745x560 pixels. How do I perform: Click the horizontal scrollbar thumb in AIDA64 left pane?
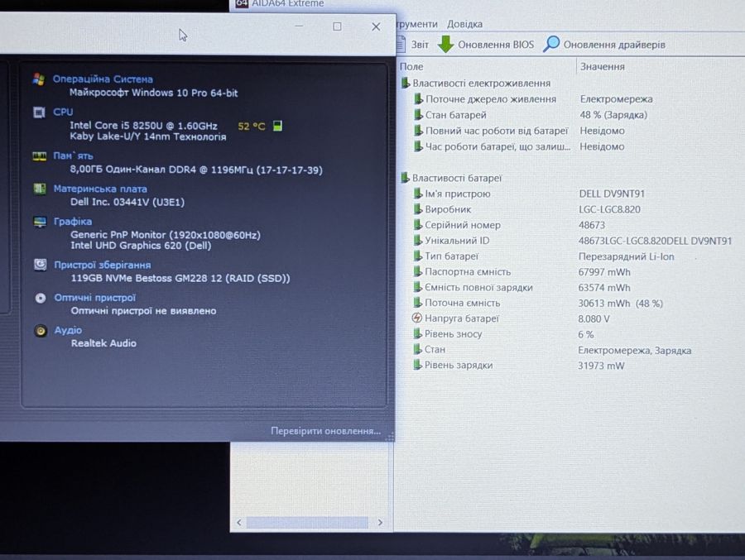tap(307, 523)
